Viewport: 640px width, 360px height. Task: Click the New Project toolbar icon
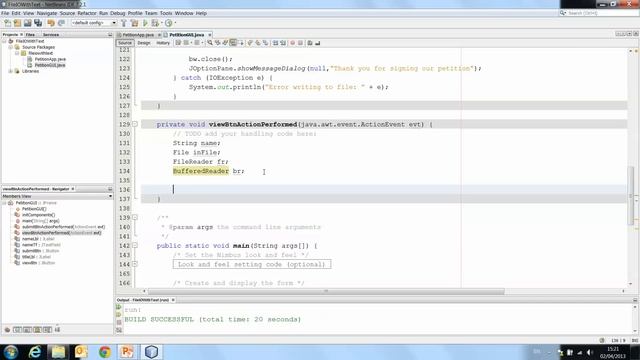[18, 23]
